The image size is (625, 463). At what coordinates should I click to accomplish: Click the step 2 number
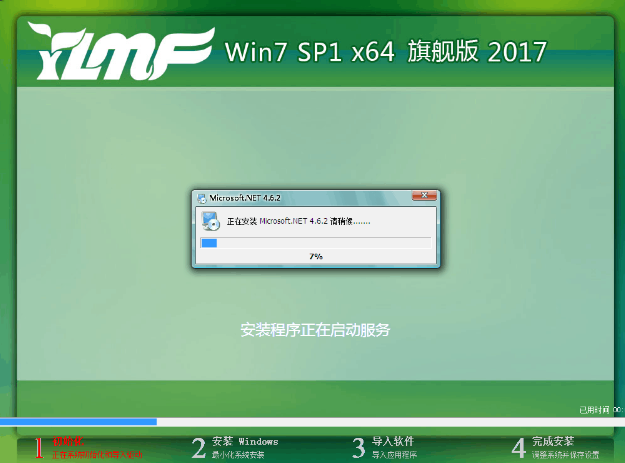(x=198, y=447)
